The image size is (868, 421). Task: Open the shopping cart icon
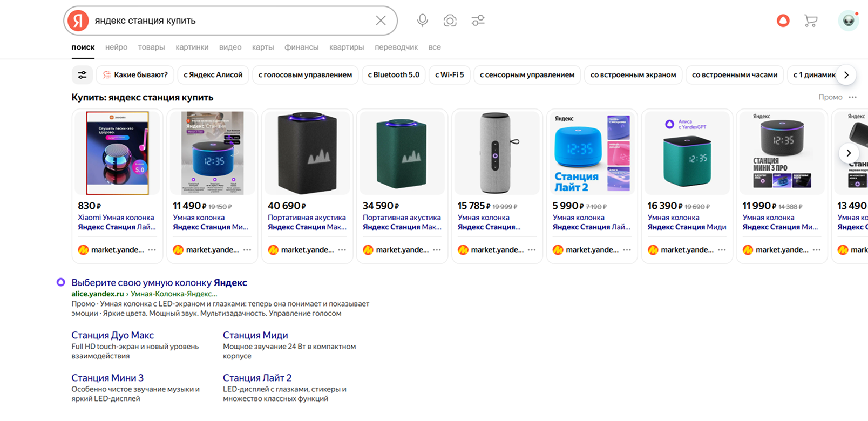tap(810, 21)
